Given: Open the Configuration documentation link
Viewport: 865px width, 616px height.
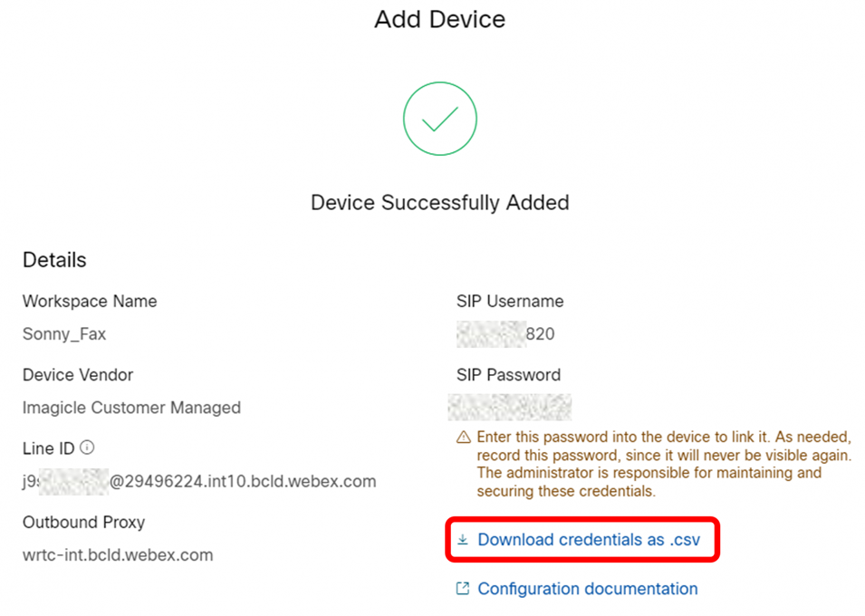Looking at the screenshot, I should (x=587, y=589).
